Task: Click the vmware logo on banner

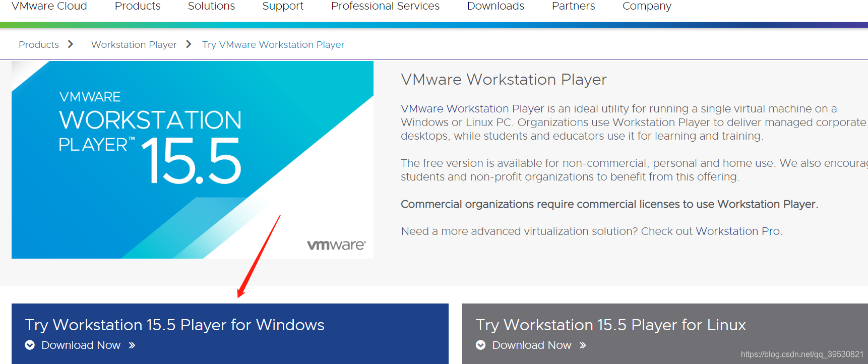Action: point(336,245)
